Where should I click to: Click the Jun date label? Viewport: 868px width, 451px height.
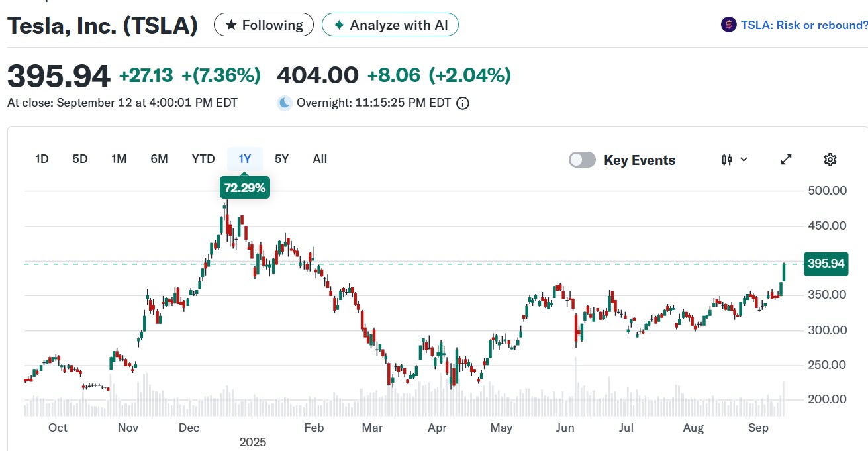point(565,428)
